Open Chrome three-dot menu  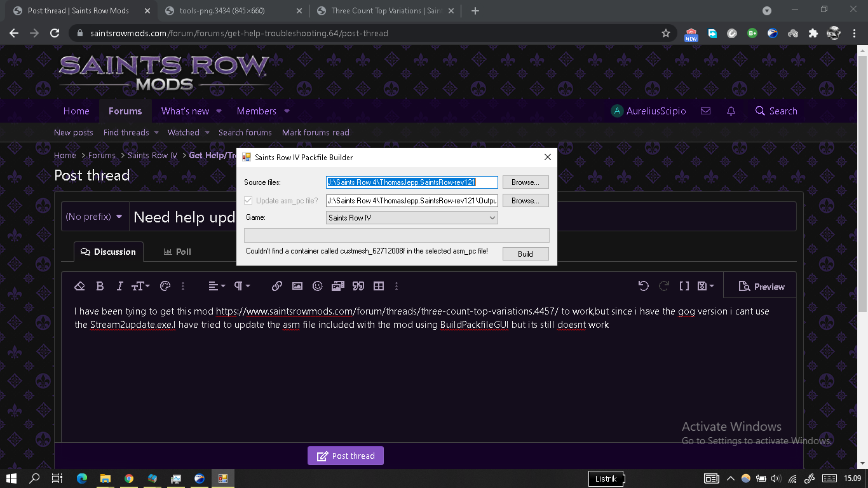[855, 33]
